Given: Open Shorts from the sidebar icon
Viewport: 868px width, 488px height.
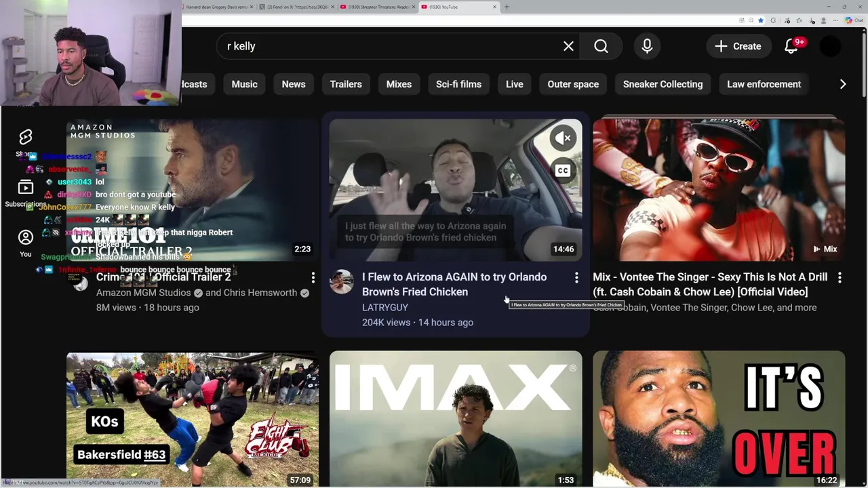Looking at the screenshot, I should click(26, 138).
